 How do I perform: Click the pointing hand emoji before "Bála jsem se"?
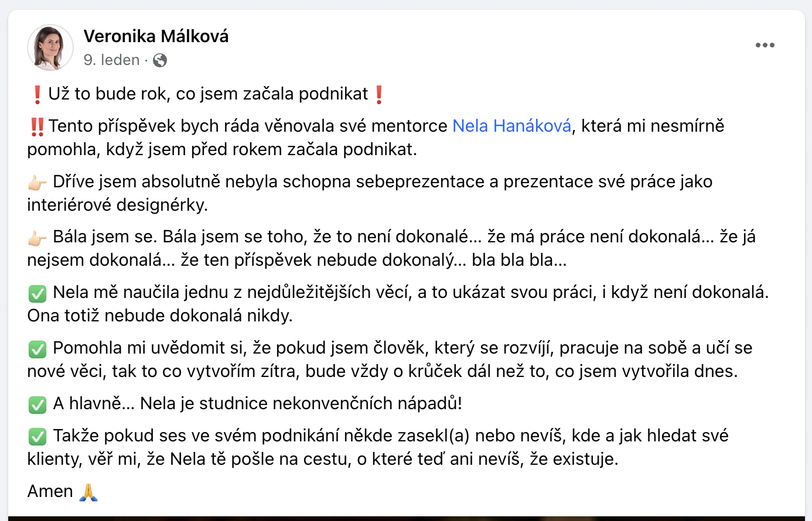click(x=37, y=238)
